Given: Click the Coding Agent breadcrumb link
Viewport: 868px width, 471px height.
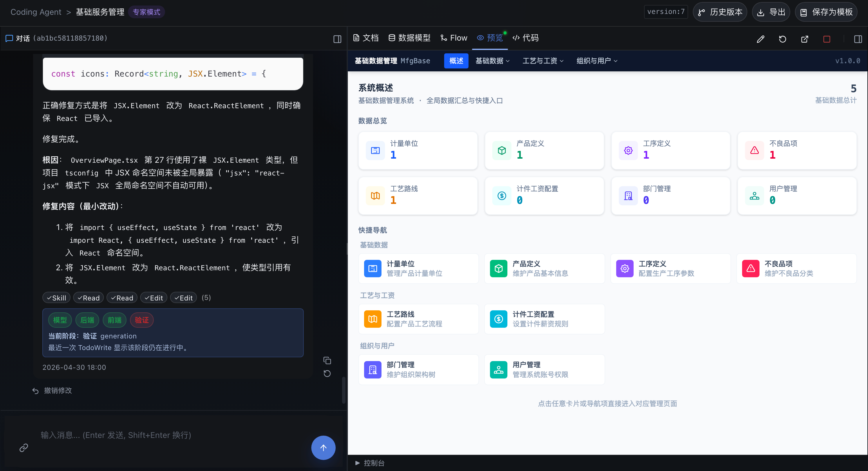Looking at the screenshot, I should coord(36,12).
